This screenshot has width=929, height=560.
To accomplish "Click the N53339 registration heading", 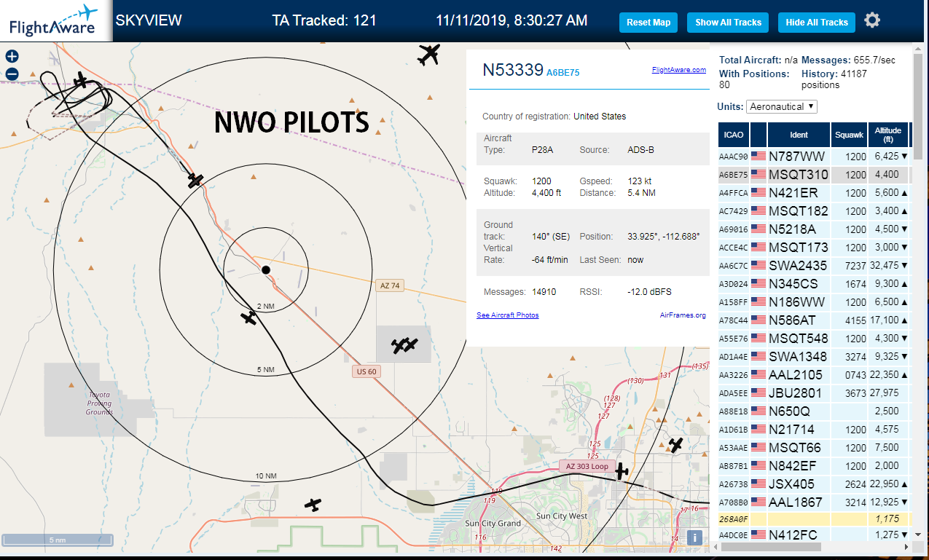I will 513,70.
